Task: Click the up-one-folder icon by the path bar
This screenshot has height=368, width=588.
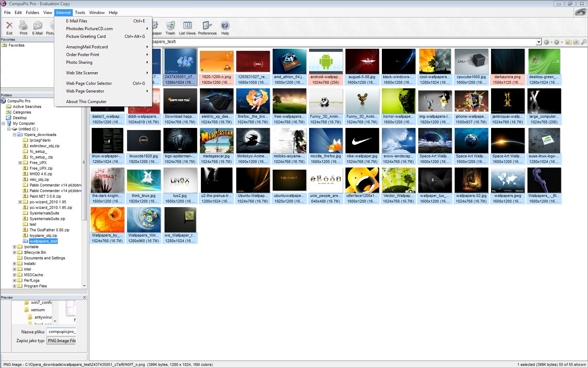Action: [x=568, y=42]
